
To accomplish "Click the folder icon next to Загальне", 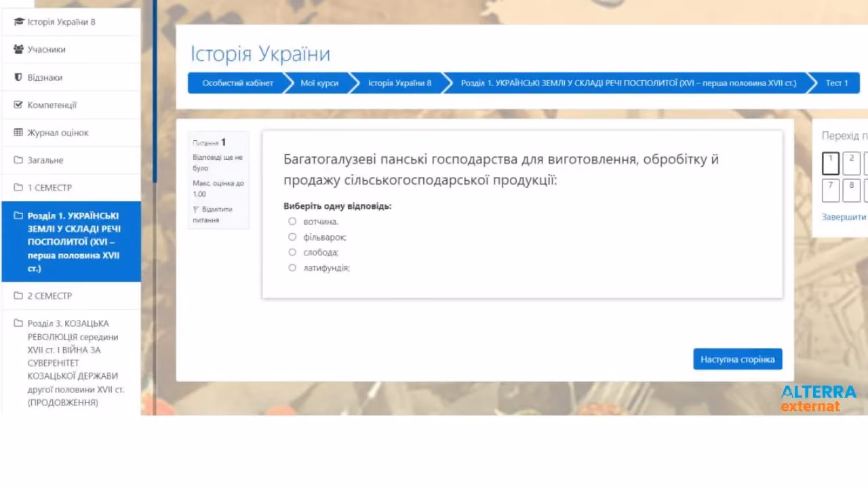I will (18, 160).
